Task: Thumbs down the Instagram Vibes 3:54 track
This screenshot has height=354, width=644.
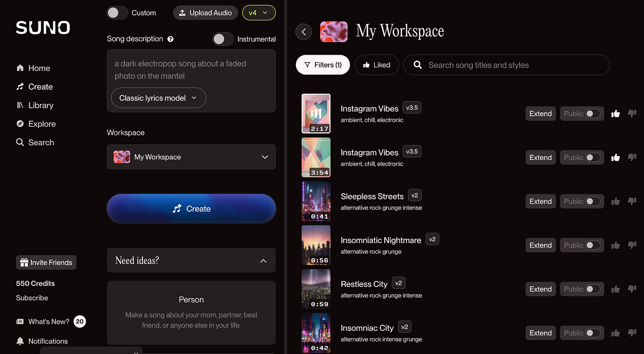Action: pyautogui.click(x=632, y=157)
